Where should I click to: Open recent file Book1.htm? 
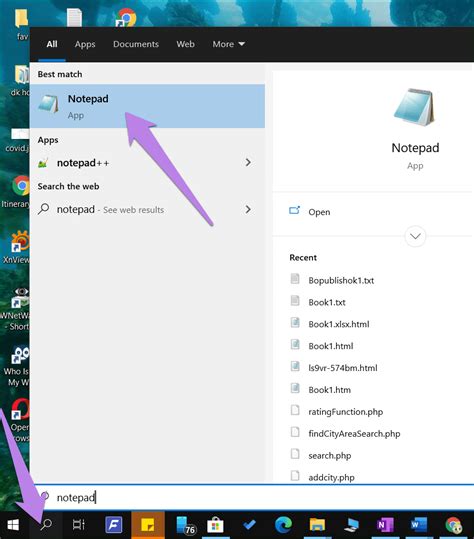tap(330, 390)
